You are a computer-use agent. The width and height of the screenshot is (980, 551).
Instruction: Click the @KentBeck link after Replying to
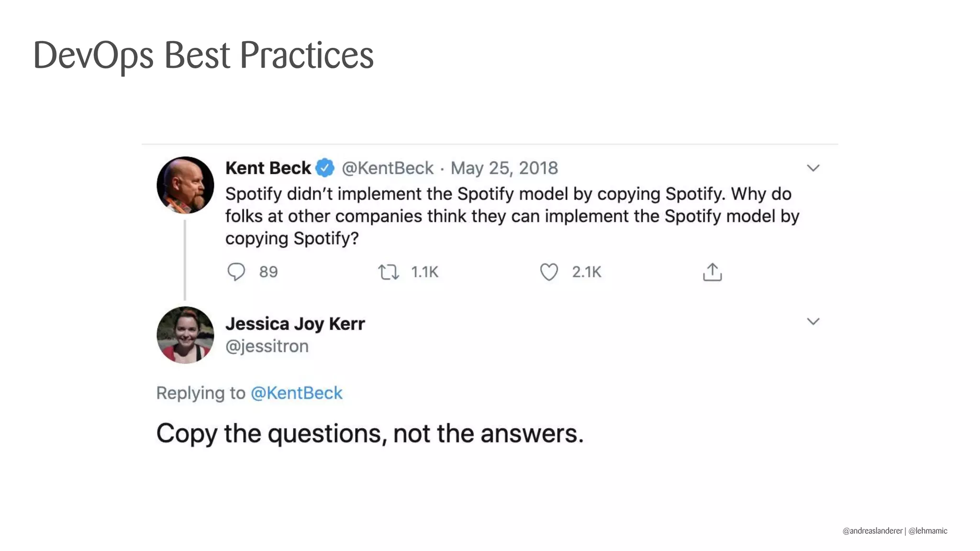(x=297, y=393)
